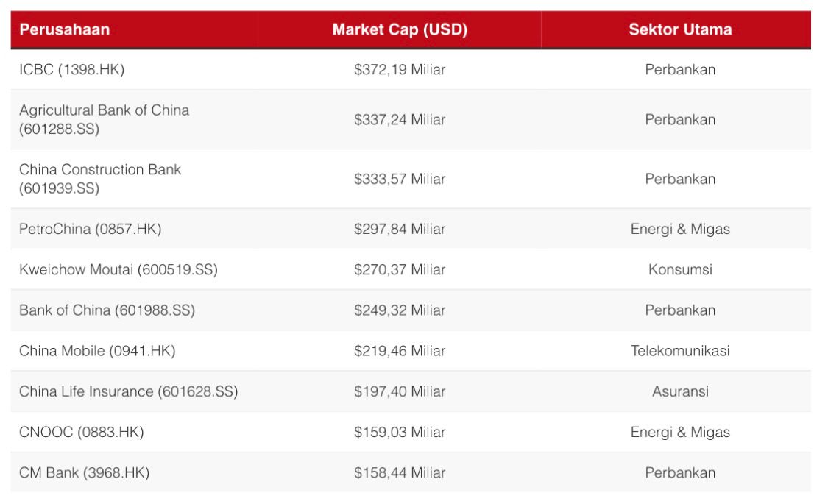This screenshot has width=828, height=504.
Task: Click the Sektor Utama column header
Action: (680, 30)
